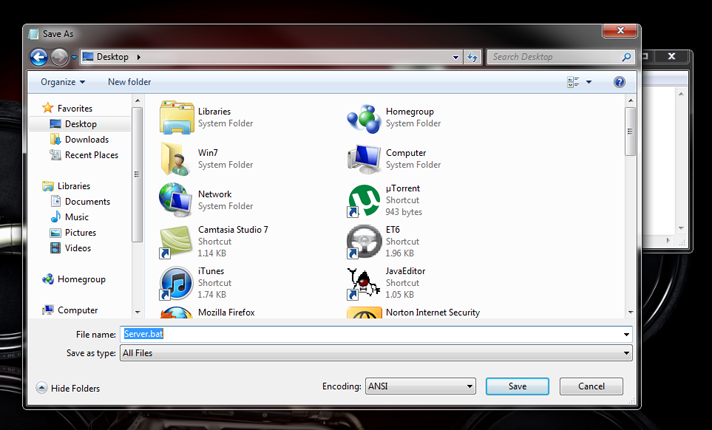
Task: Open the view options dropdown arrow
Action: tap(589, 82)
